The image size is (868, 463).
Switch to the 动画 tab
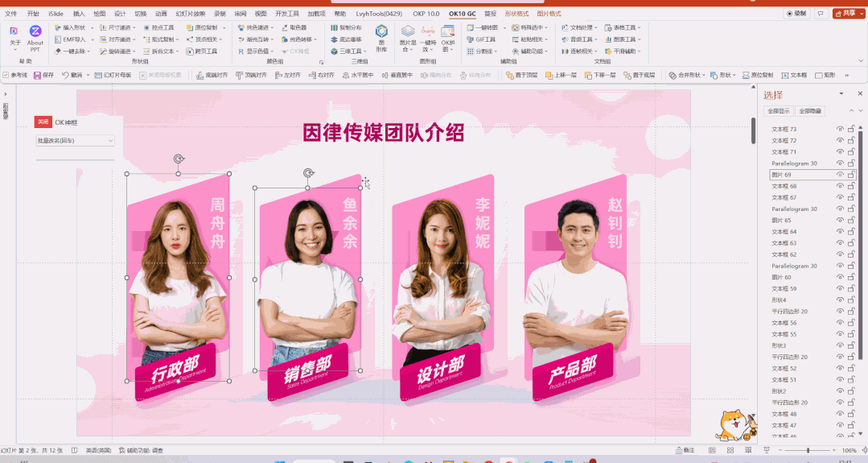click(x=161, y=14)
